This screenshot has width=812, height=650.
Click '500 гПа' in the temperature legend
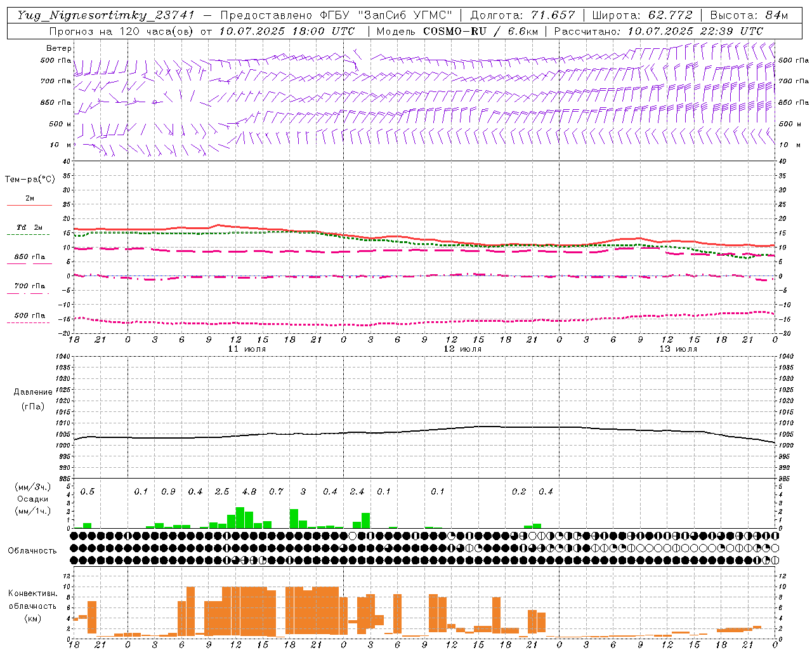[x=30, y=315]
